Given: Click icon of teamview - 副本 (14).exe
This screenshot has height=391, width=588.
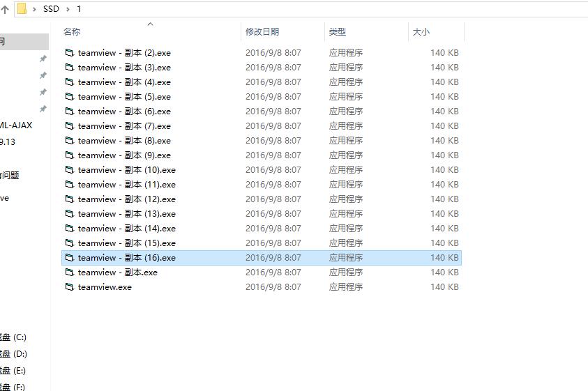Looking at the screenshot, I should (x=69, y=229).
